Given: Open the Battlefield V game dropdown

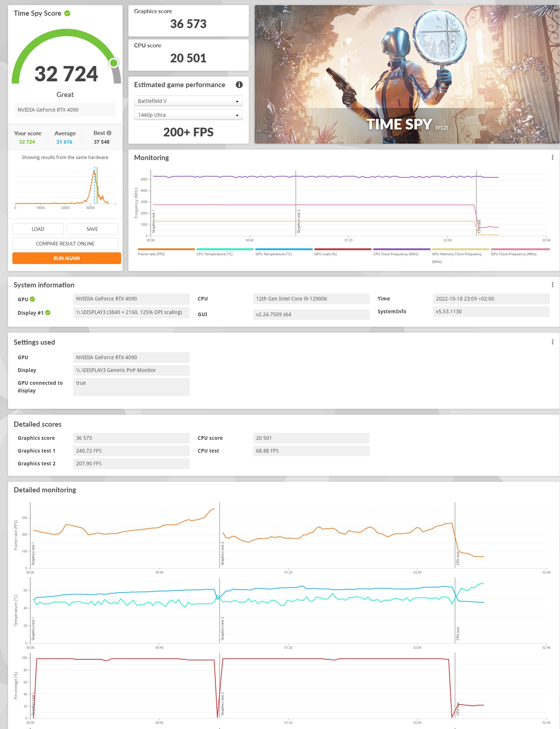Looking at the screenshot, I should click(188, 101).
